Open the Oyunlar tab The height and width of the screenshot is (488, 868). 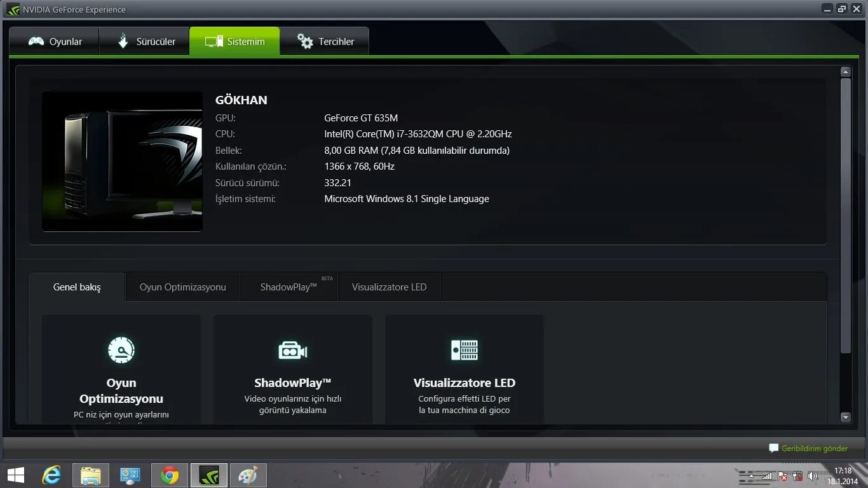click(x=55, y=41)
